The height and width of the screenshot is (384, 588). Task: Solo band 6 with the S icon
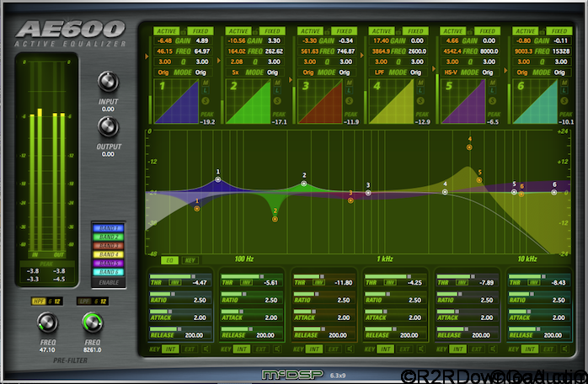[564, 100]
